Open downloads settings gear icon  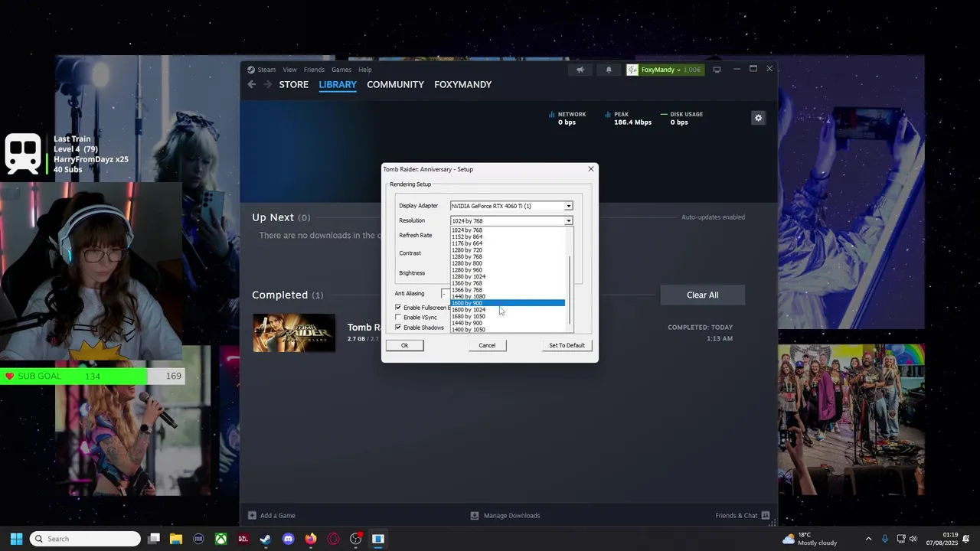(x=758, y=118)
